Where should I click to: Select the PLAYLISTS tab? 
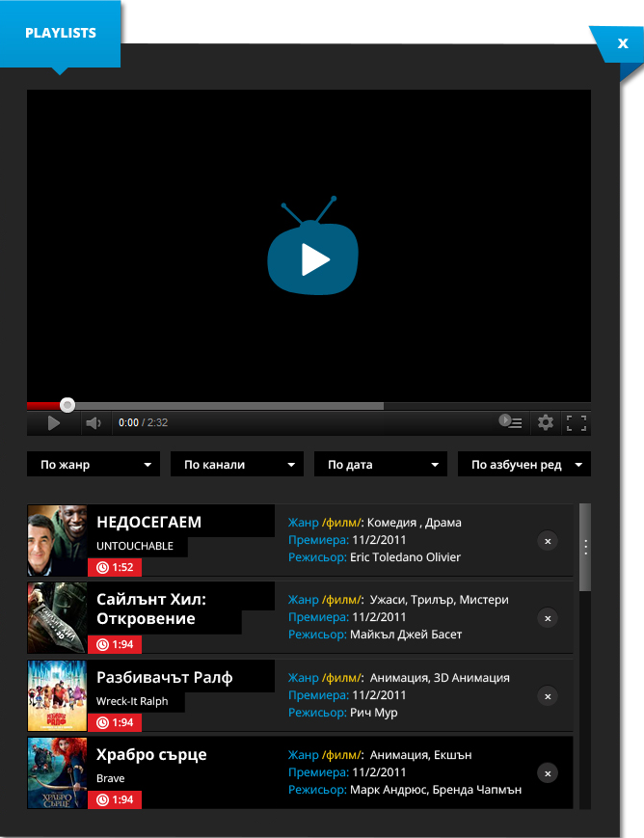61,33
